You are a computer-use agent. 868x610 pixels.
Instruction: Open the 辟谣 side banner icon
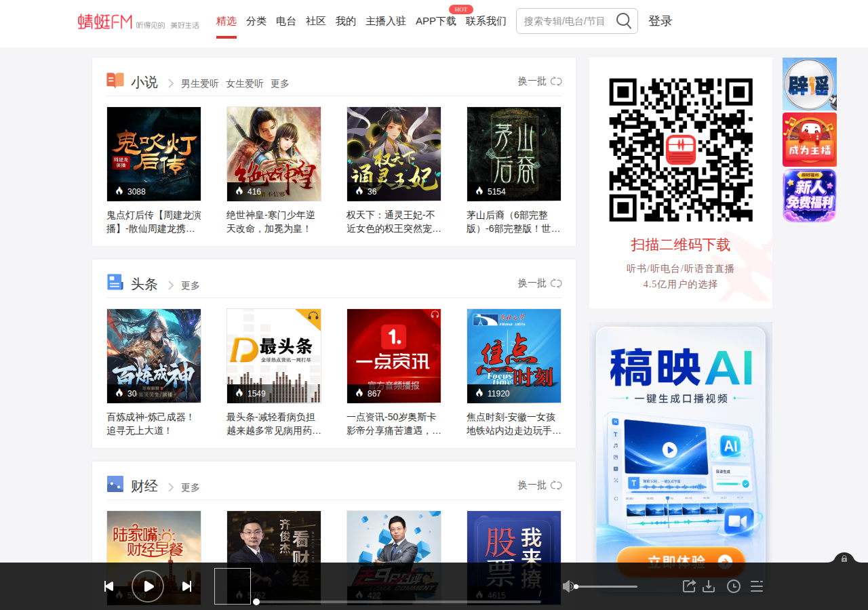click(810, 84)
